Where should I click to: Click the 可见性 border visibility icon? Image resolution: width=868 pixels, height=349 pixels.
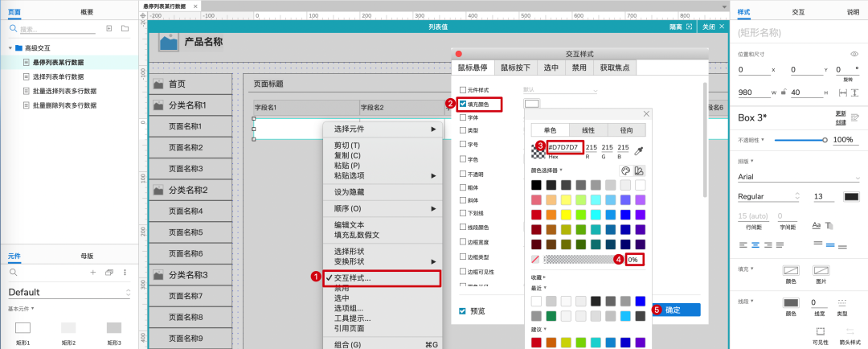click(821, 331)
